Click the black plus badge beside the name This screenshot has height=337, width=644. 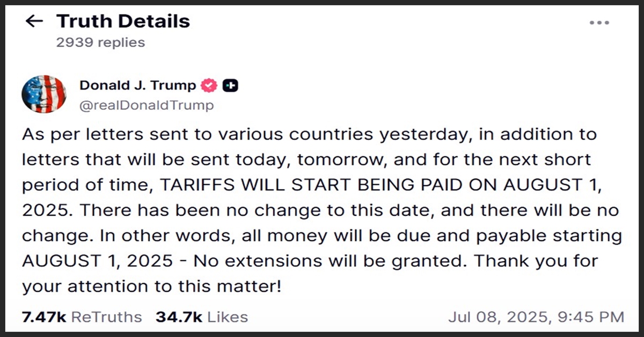pyautogui.click(x=231, y=85)
